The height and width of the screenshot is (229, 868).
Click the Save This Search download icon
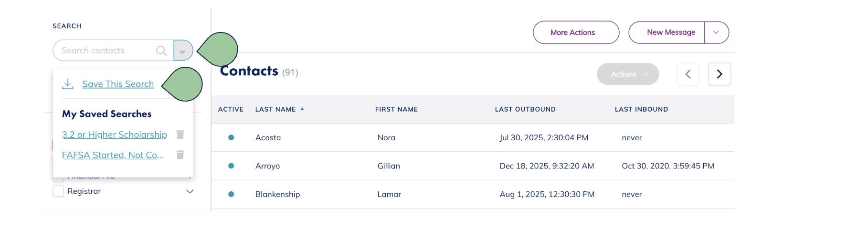pos(68,84)
